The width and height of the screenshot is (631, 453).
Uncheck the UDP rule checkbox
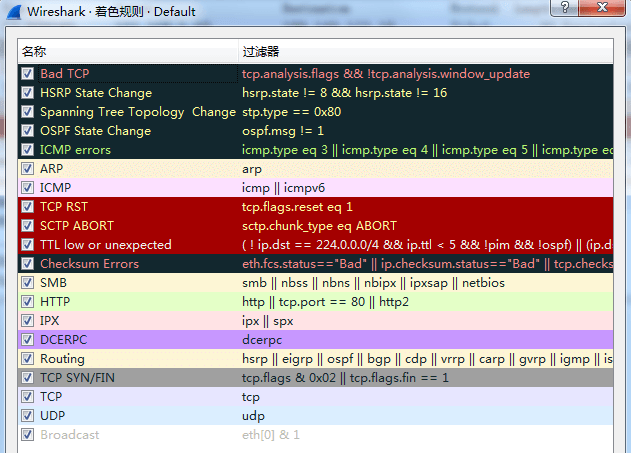[x=27, y=416]
